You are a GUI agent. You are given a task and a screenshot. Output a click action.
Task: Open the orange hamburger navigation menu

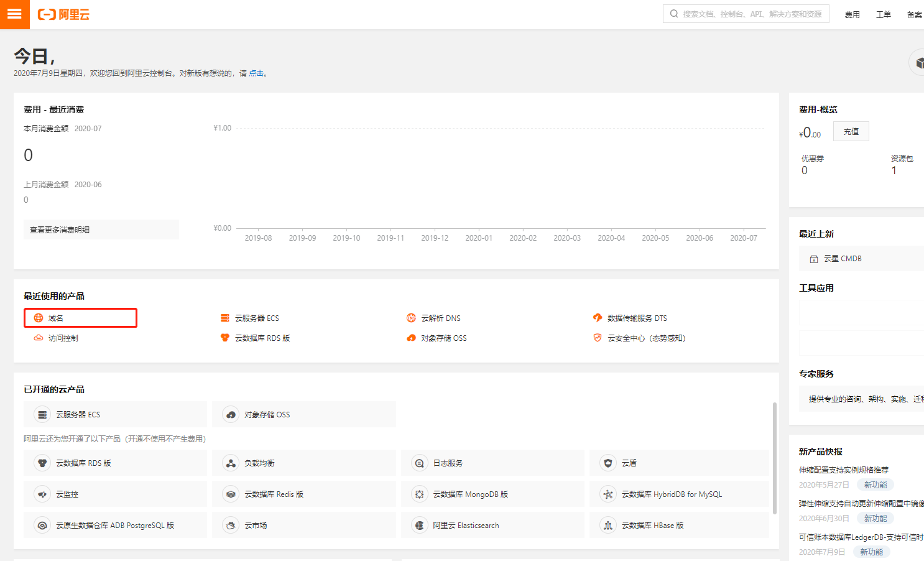coord(14,14)
